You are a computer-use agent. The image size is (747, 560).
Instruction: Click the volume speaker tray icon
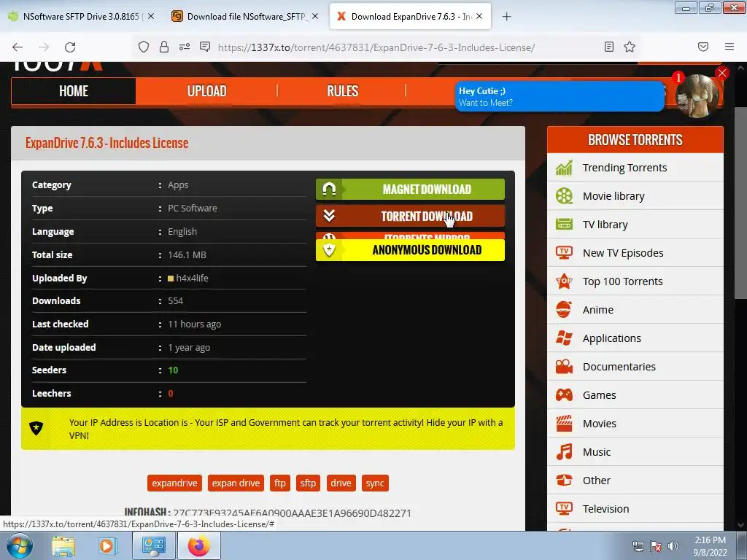[x=673, y=545]
